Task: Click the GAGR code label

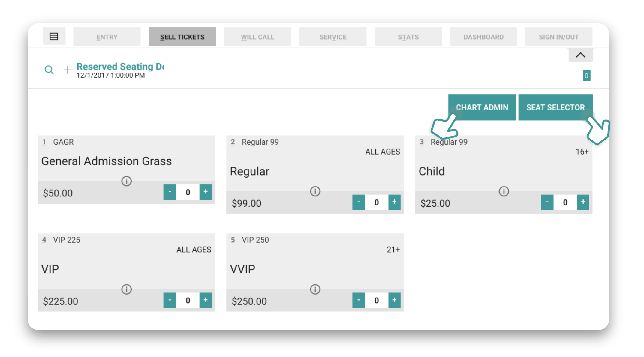Action: (x=63, y=142)
